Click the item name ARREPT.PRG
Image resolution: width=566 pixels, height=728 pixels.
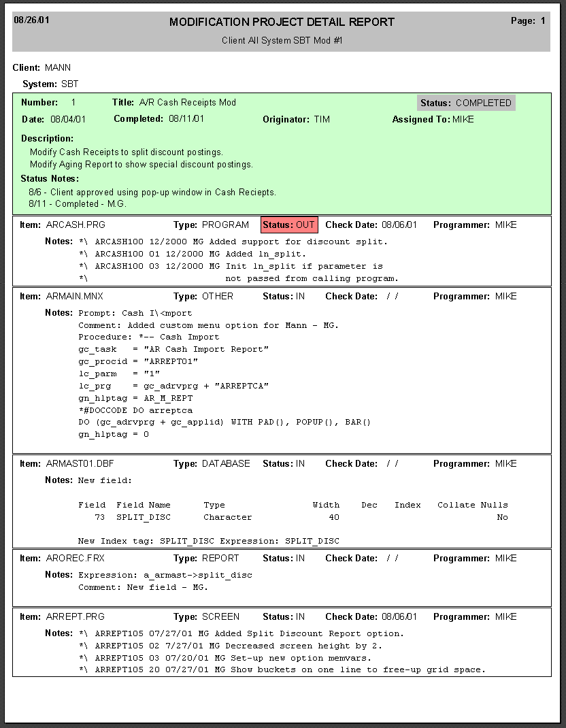point(76,616)
